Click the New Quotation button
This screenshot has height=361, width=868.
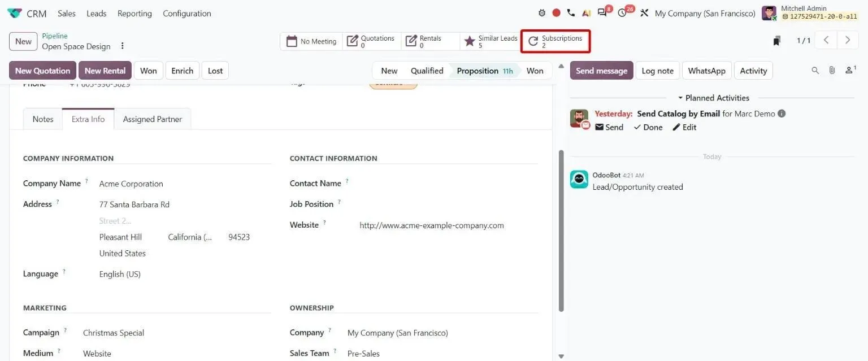(x=43, y=71)
